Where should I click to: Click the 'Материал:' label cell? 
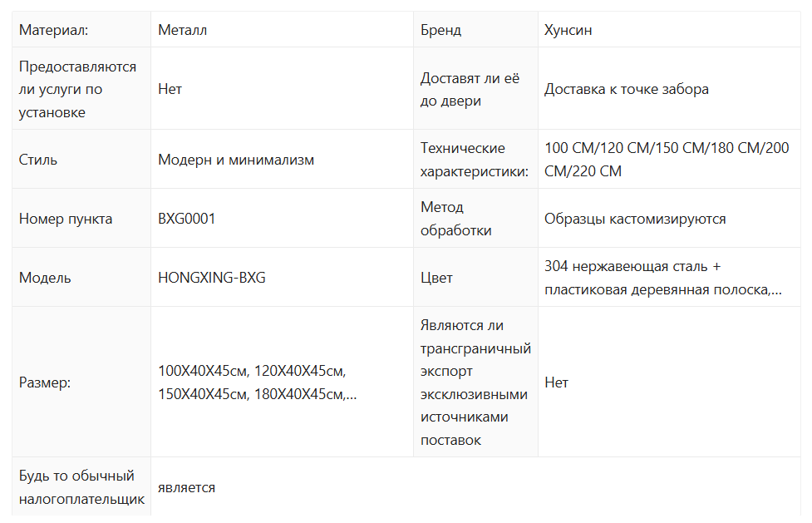point(53,30)
